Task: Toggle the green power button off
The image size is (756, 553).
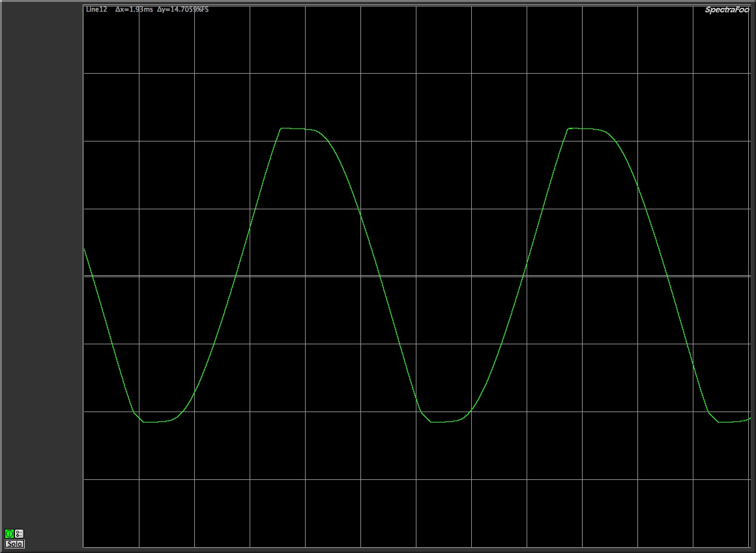Action: (9, 533)
